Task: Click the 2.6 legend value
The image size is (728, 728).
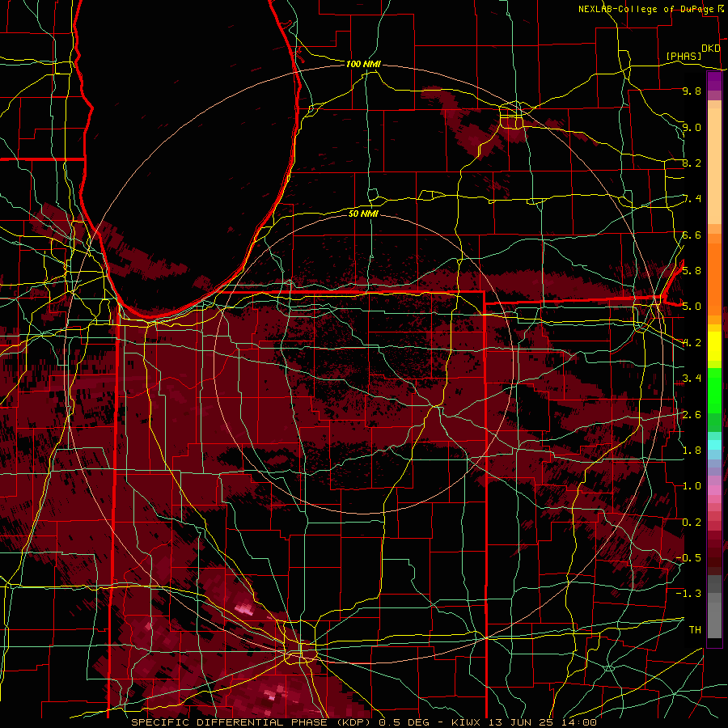Action: [692, 414]
